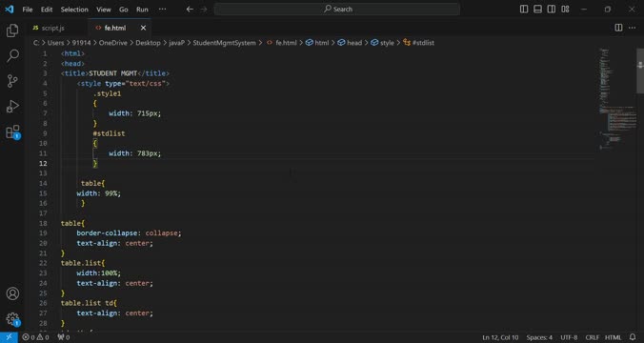The width and height of the screenshot is (644, 343).
Task: Open the Selection menu
Action: click(x=74, y=9)
